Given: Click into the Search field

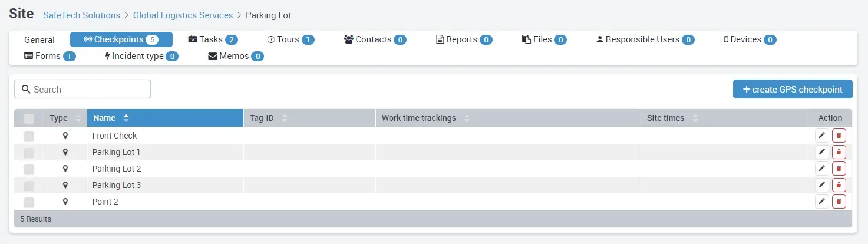Looking at the screenshot, I should pos(82,89).
